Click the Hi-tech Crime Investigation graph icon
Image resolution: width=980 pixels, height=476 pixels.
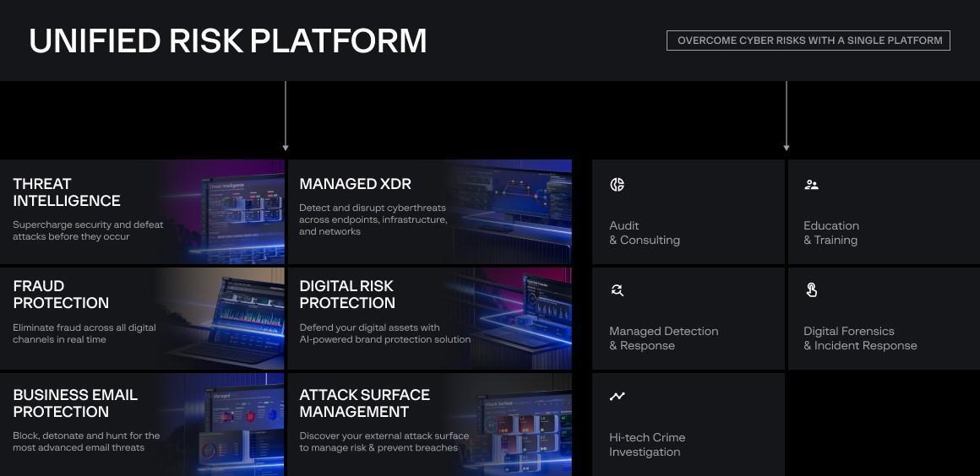[618, 396]
